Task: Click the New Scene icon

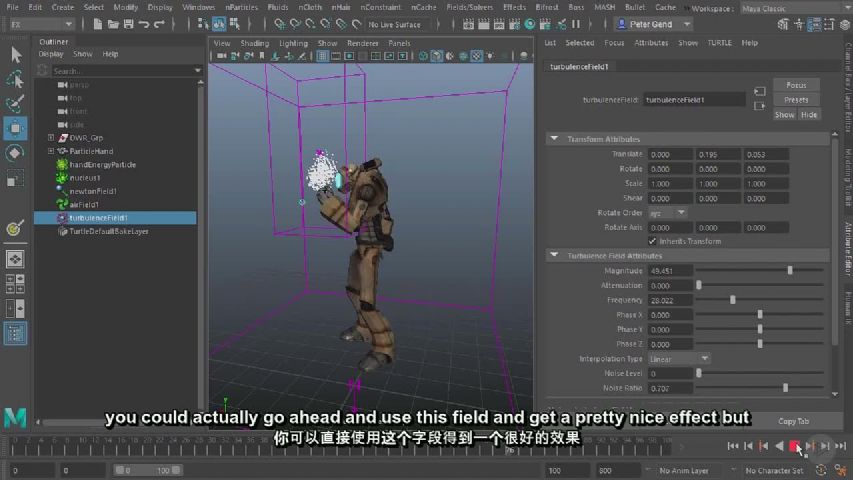Action: 97,24
